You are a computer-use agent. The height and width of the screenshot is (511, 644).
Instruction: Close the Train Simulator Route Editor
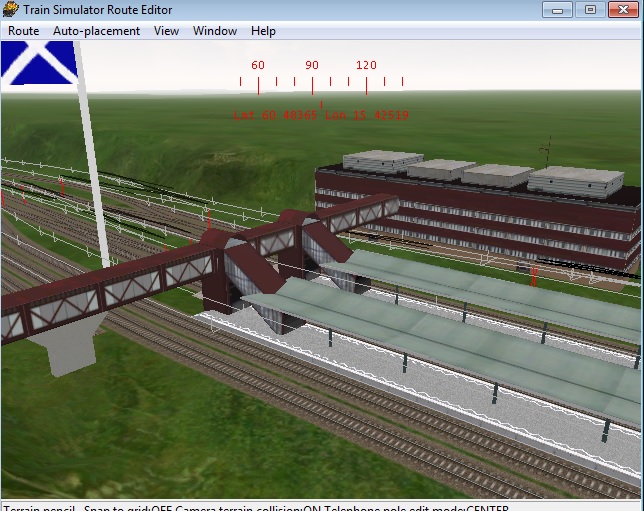click(x=623, y=10)
